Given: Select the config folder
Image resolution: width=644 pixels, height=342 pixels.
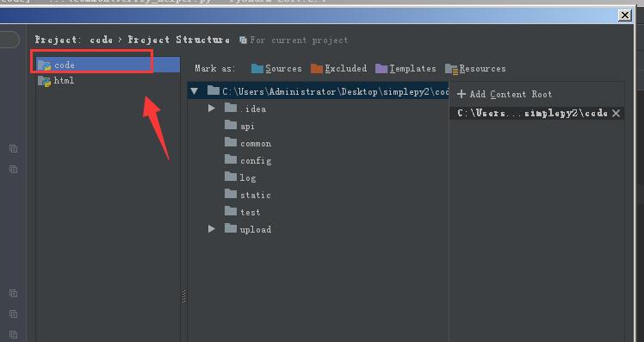Looking at the screenshot, I should point(248,160).
